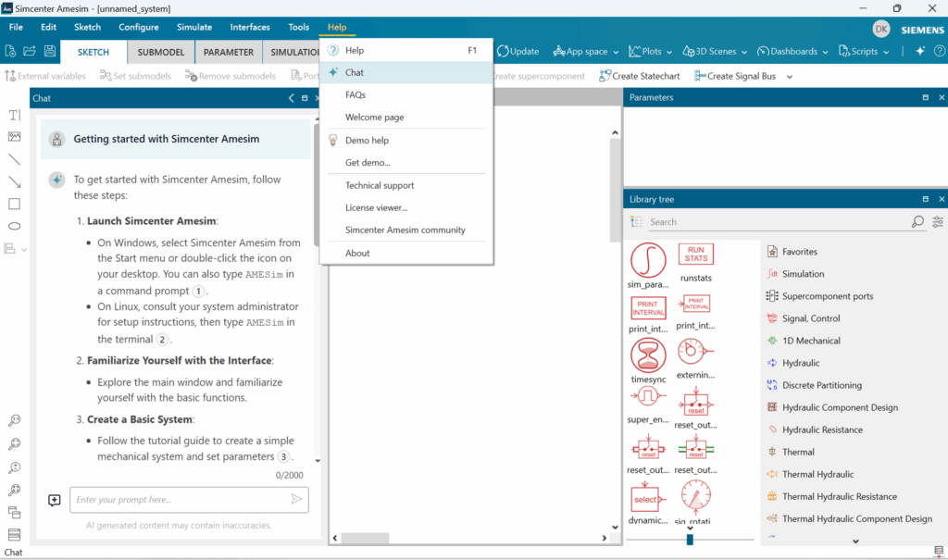This screenshot has width=948, height=560.
Task: Click the chat prompt input field
Action: (181, 500)
